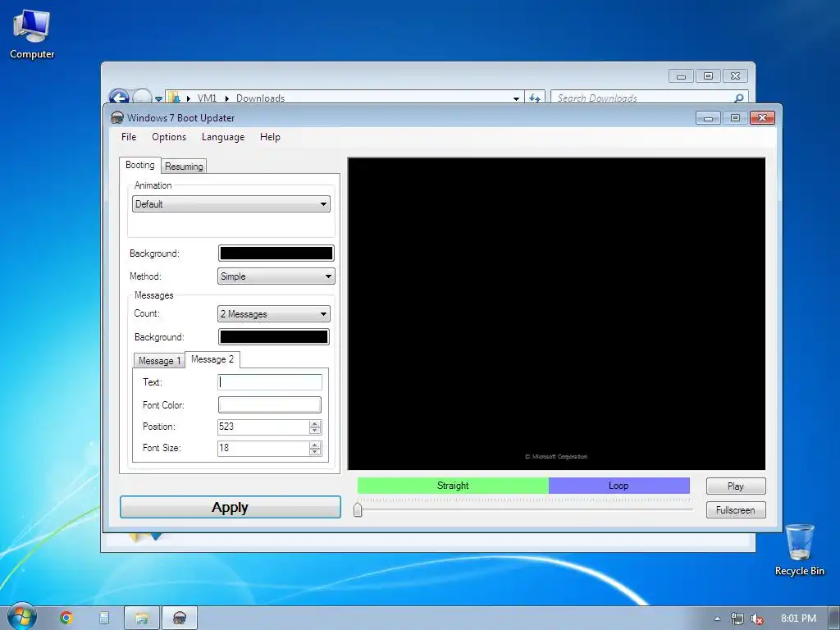Pick the main Background color swatch
Image resolution: width=840 pixels, height=630 pixels.
(276, 253)
